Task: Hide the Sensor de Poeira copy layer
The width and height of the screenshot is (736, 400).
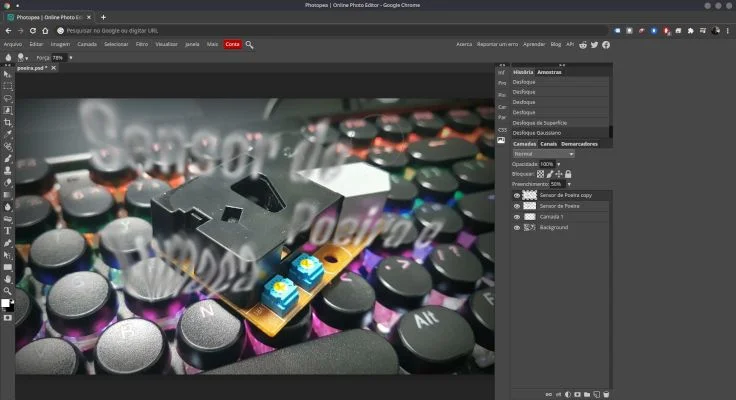Action: (517, 195)
